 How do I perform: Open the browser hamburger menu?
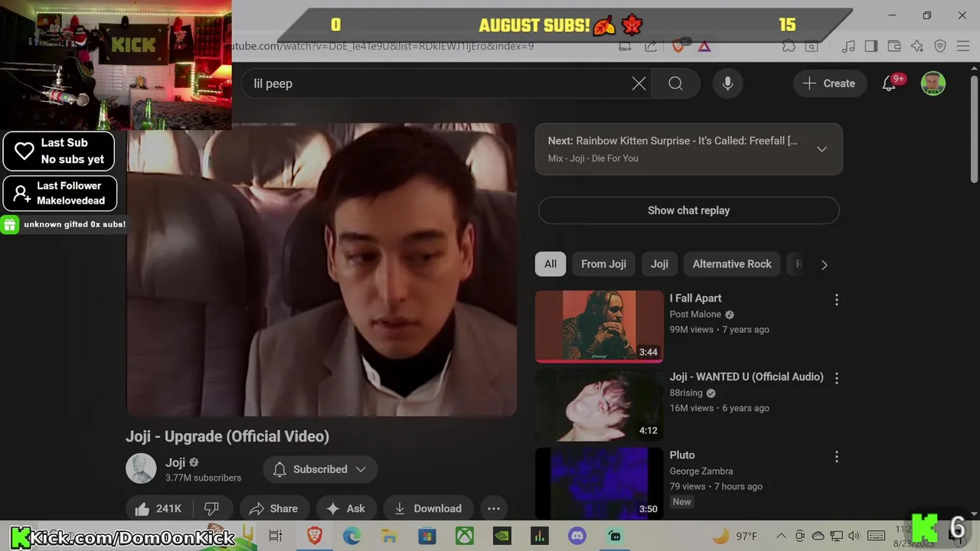tap(963, 46)
